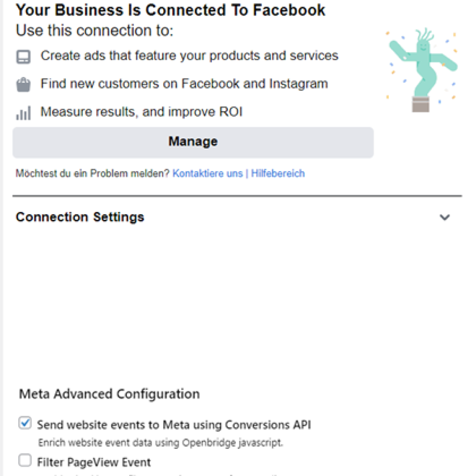Screen dimensions: 476x476
Task: Expand Connection Settings with chevron arrow
Action: tap(445, 218)
